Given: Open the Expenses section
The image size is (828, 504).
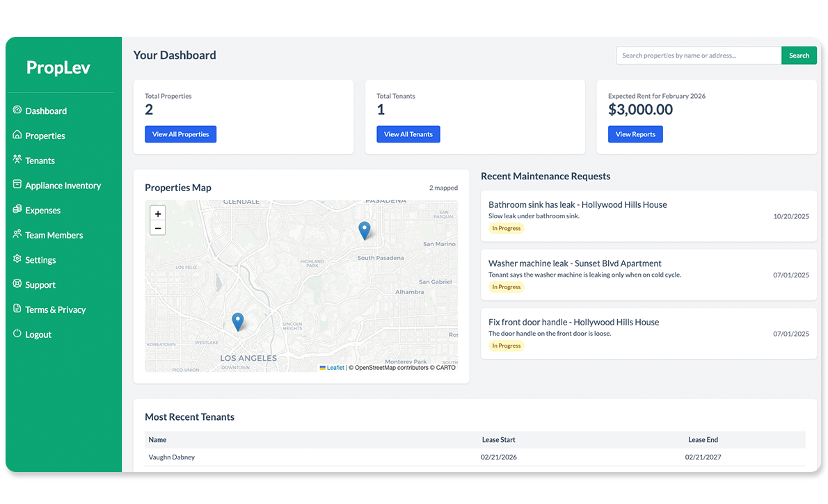Looking at the screenshot, I should [x=42, y=210].
